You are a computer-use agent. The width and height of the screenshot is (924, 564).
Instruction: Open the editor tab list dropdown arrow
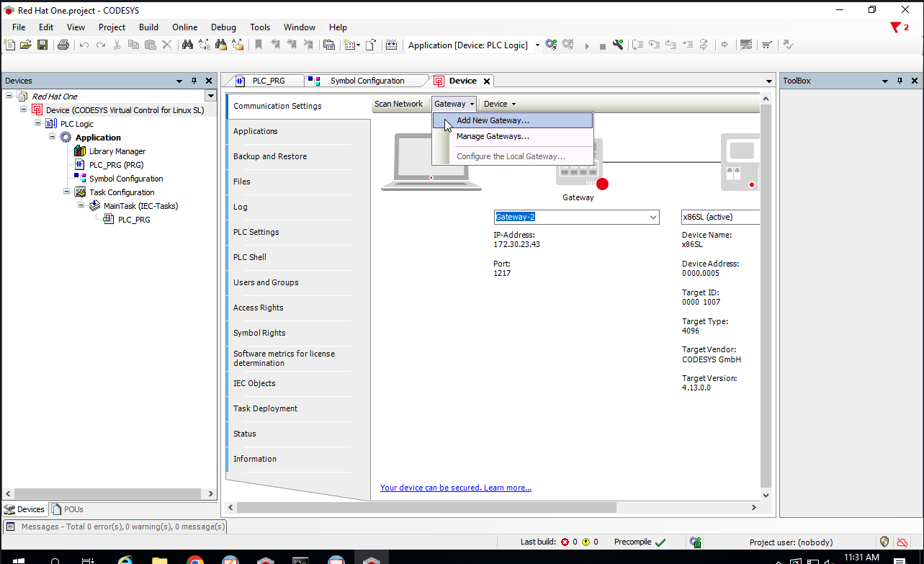(769, 81)
